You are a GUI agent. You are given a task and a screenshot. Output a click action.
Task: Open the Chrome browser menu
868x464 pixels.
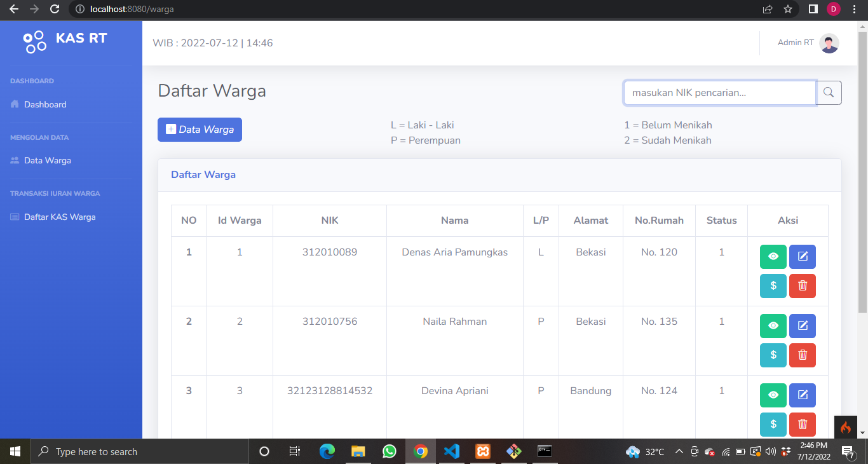tap(854, 9)
